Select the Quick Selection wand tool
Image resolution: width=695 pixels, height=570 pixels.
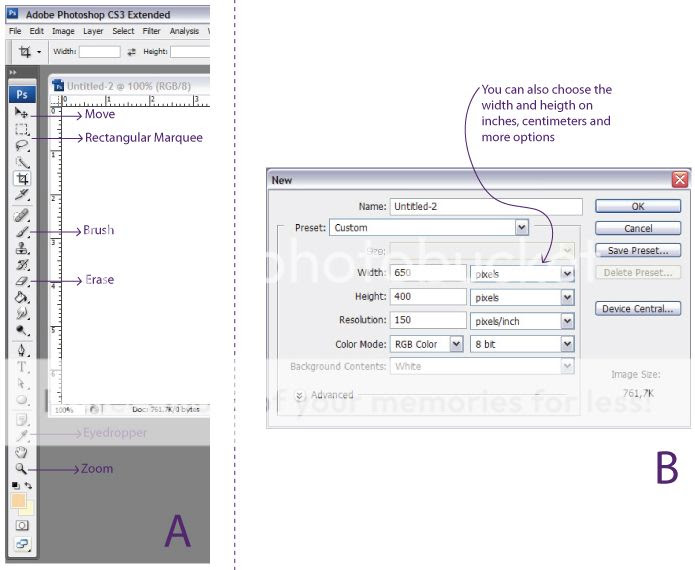(x=21, y=162)
